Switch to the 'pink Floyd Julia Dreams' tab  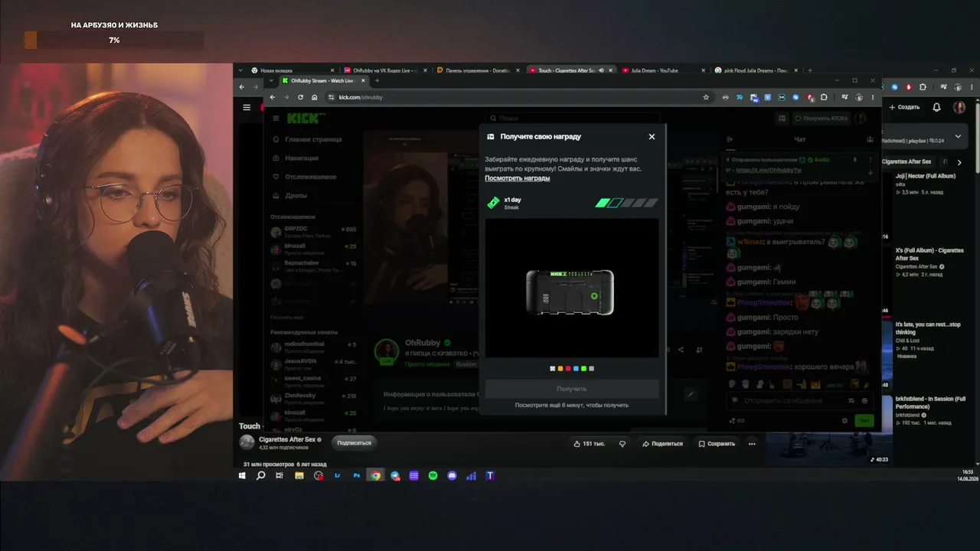(755, 70)
